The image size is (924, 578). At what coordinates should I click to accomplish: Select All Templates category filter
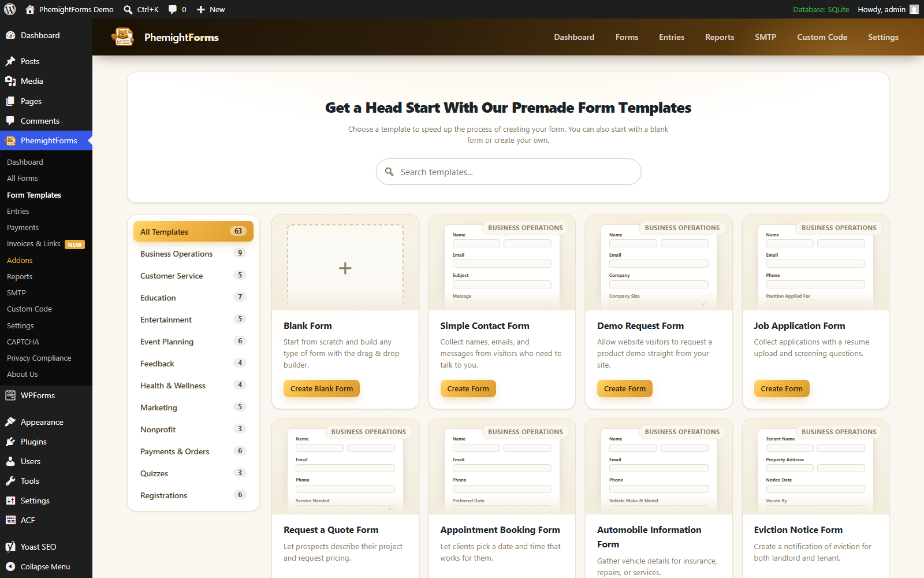click(x=193, y=231)
